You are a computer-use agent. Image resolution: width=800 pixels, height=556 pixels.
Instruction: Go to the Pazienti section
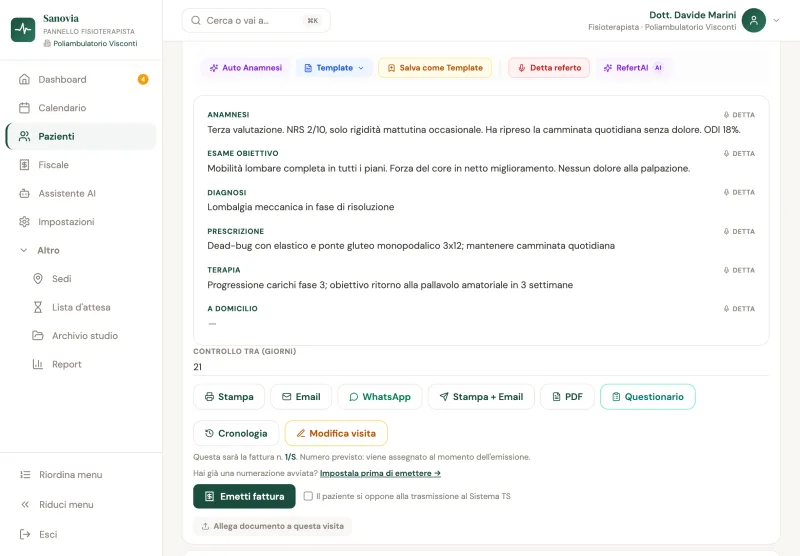[82, 136]
